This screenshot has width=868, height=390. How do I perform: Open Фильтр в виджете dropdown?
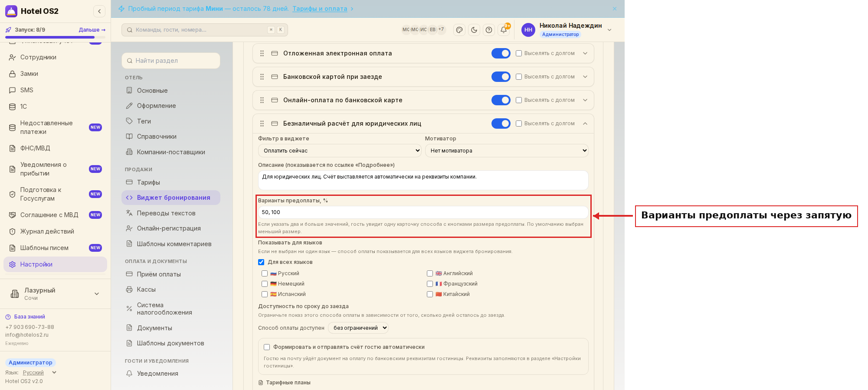click(x=340, y=151)
